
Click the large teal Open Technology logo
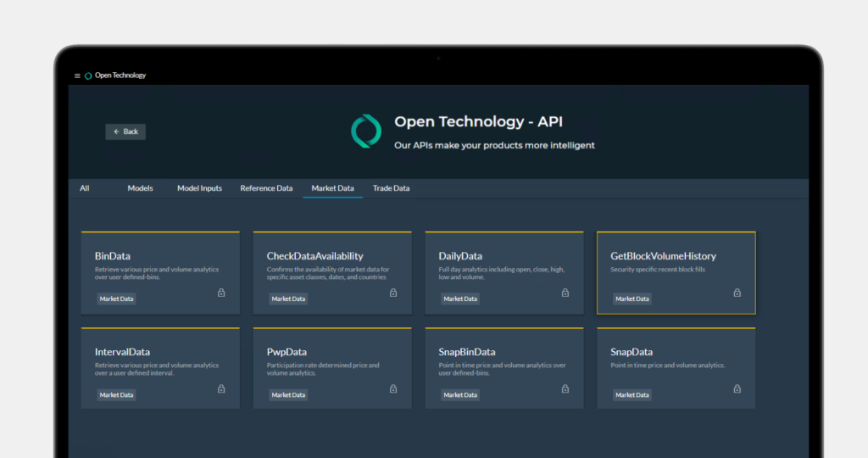[x=366, y=131]
